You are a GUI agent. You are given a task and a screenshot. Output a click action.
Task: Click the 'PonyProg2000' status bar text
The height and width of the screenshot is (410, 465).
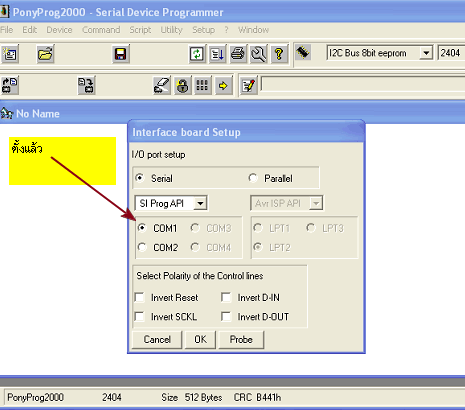pos(35,397)
